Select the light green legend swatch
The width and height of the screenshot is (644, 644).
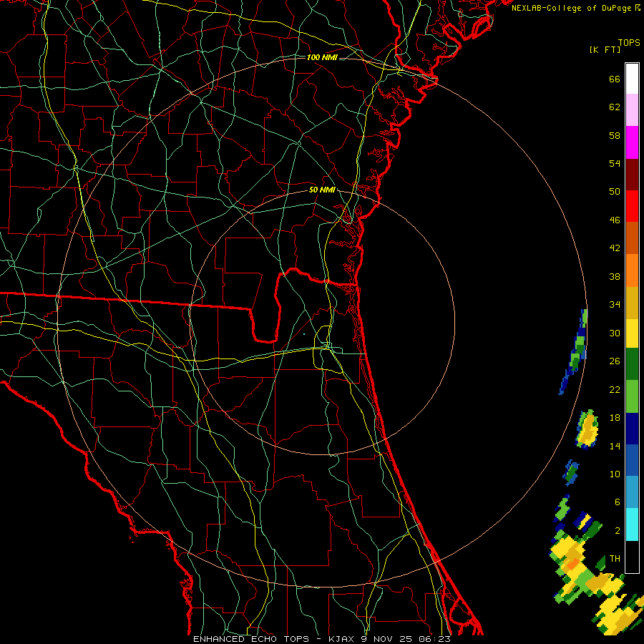(x=632, y=396)
